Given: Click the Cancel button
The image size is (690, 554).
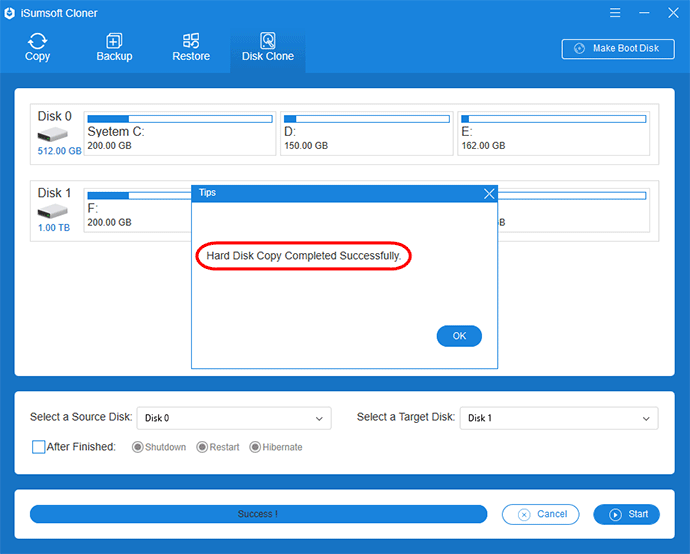Looking at the screenshot, I should tap(540, 514).
